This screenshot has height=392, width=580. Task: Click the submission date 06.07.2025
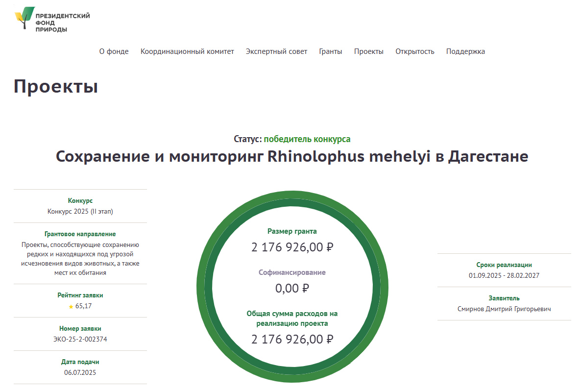pos(80,372)
